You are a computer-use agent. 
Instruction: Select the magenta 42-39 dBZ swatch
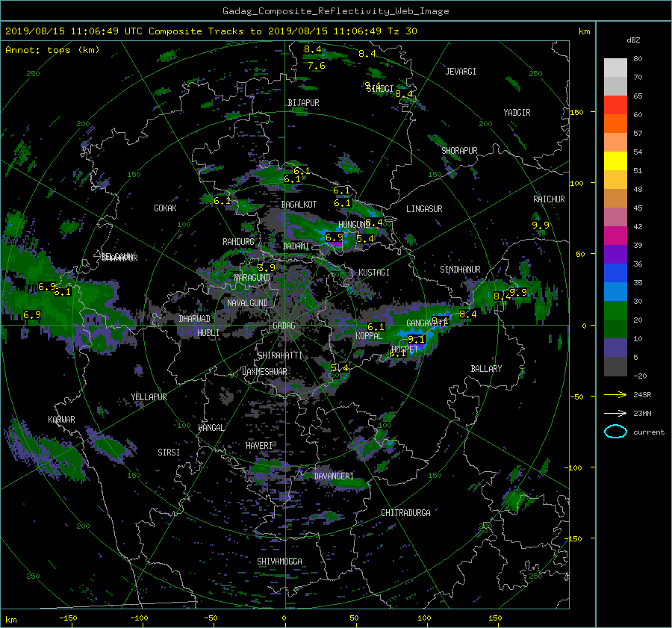615,236
